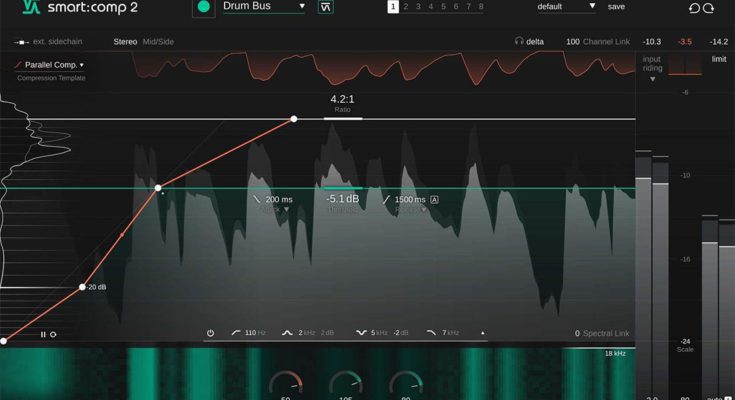Image resolution: width=735 pixels, height=400 pixels.
Task: Click the sonible logo icon next to profile
Action: pos(325,7)
